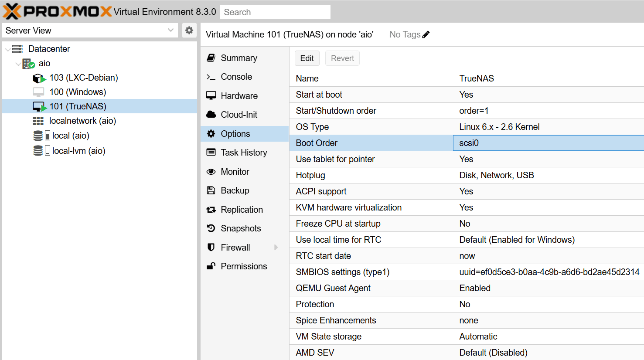
Task: Collapse the aio node expander
Action: [18, 64]
